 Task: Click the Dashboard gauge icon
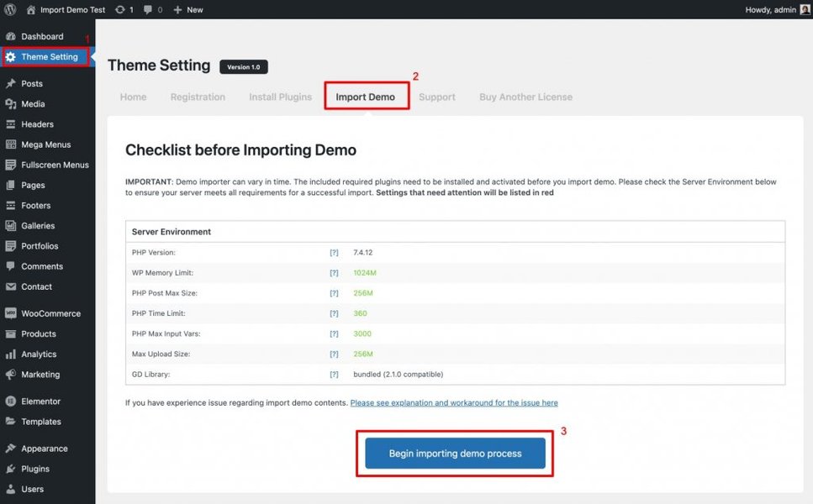coord(10,36)
